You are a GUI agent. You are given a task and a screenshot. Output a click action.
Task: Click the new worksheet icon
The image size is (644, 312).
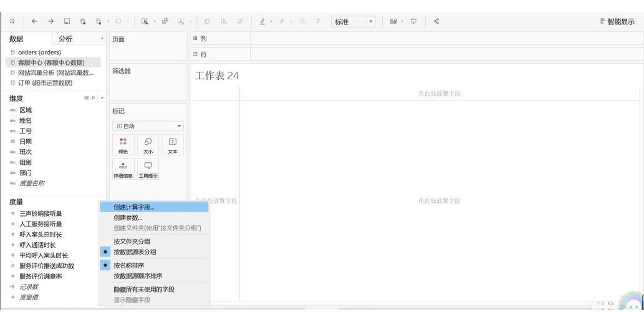[x=145, y=21]
